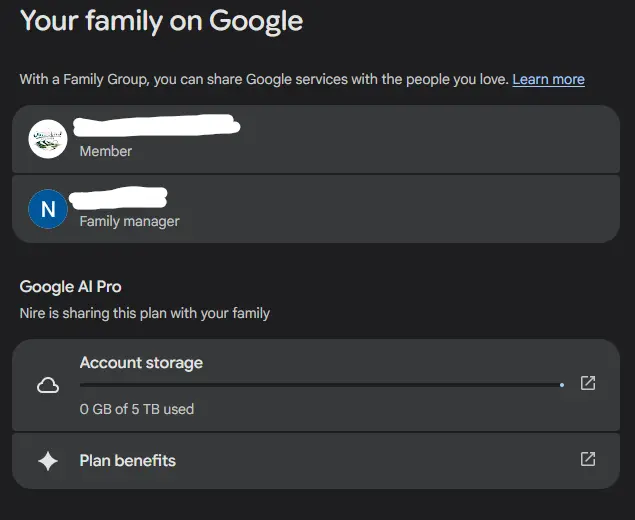This screenshot has height=520, width=635.
Task: Click the Account storage usage bar
Action: coord(322,385)
